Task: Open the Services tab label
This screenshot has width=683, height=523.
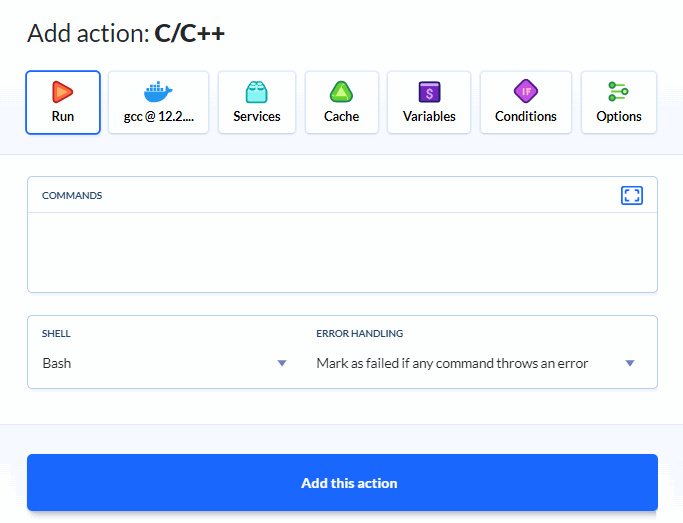Action: pyautogui.click(x=257, y=116)
